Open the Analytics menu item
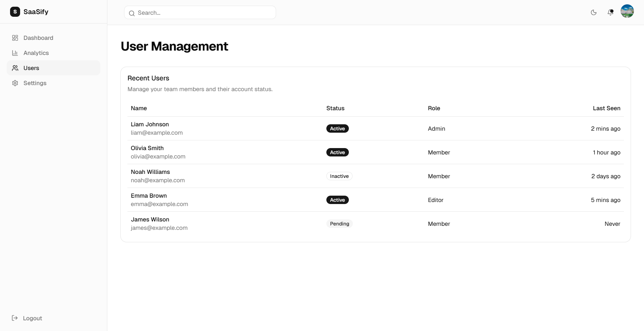Image resolution: width=644 pixels, height=331 pixels. [36, 53]
